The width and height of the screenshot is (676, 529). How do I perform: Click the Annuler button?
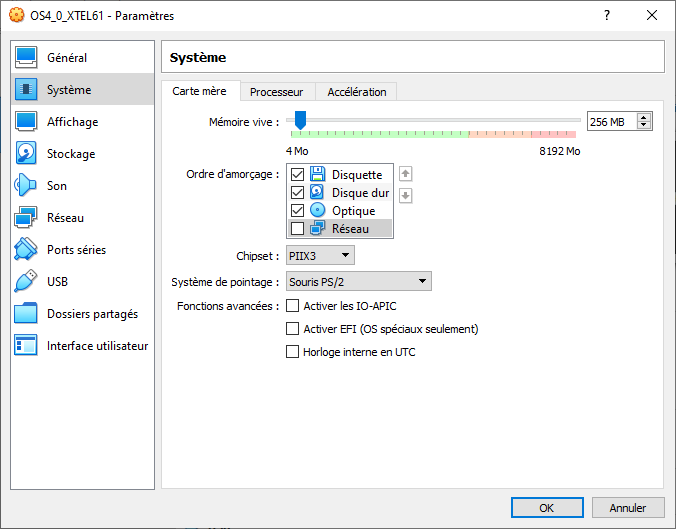tap(628, 508)
